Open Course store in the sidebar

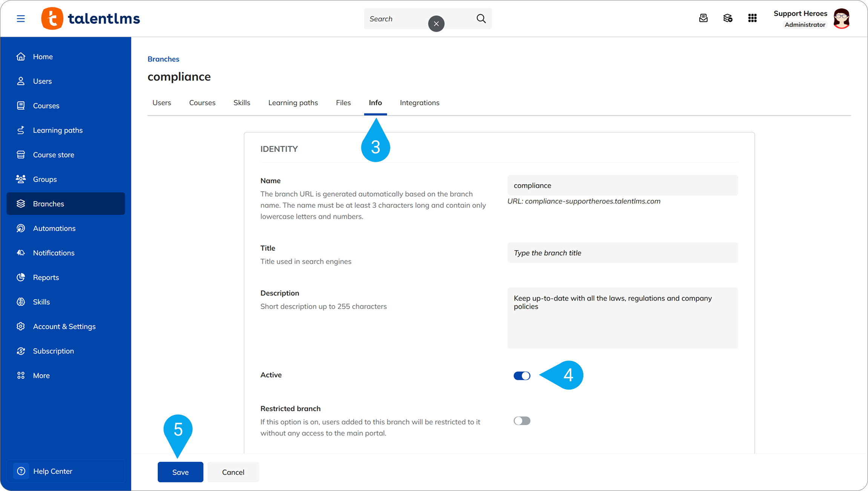click(66, 155)
